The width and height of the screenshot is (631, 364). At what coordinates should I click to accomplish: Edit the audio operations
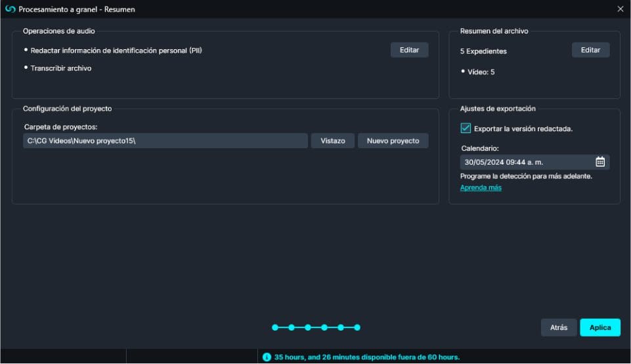[409, 50]
